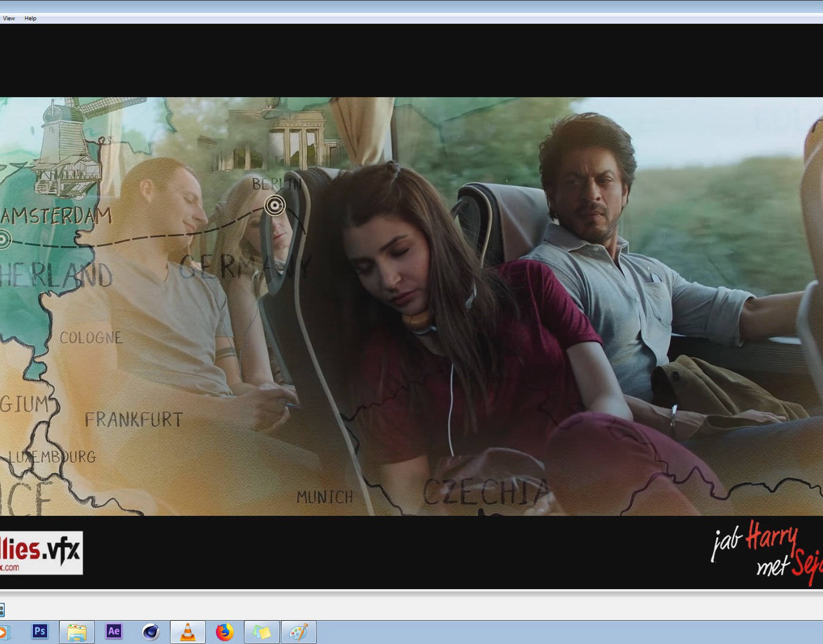This screenshot has width=823, height=644.
Task: Launch After Effects from the taskbar
Action: (x=114, y=631)
